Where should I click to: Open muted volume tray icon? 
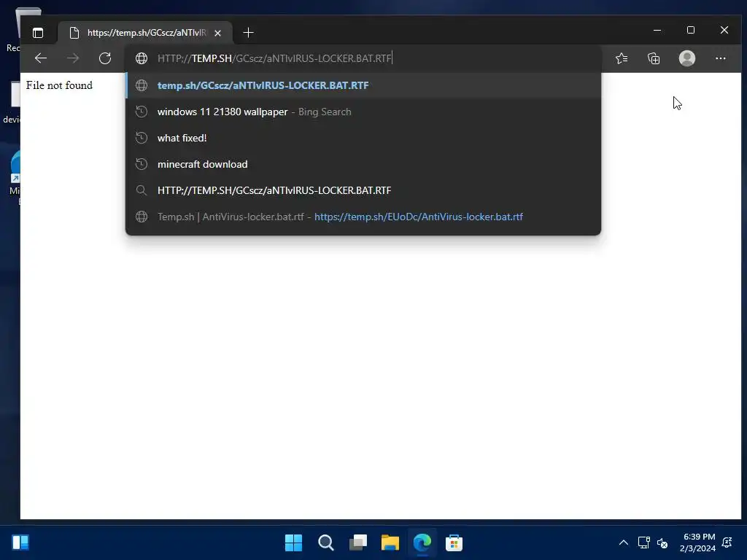coord(662,542)
